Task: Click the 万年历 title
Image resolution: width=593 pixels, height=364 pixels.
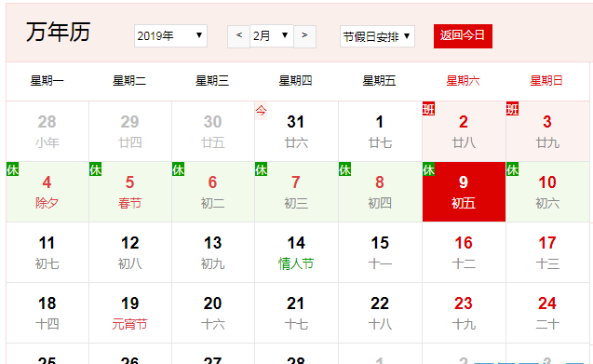Action: coord(59,32)
